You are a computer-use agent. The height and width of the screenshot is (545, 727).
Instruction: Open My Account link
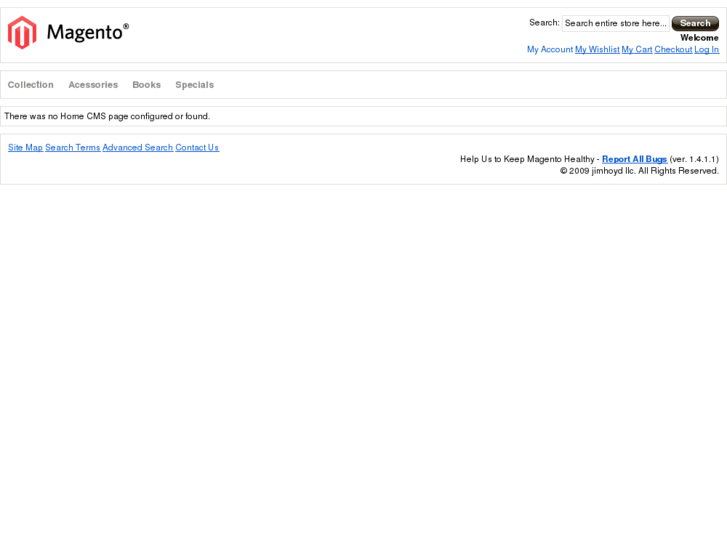[549, 50]
